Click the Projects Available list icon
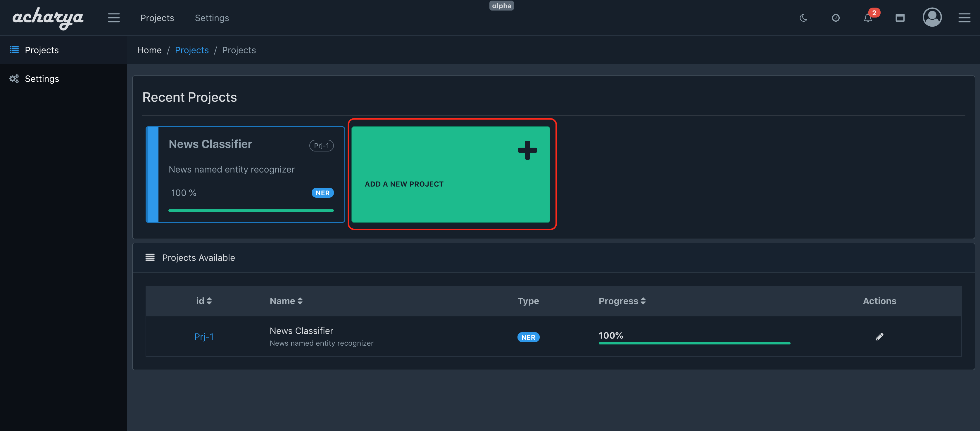The width and height of the screenshot is (980, 431). [150, 257]
